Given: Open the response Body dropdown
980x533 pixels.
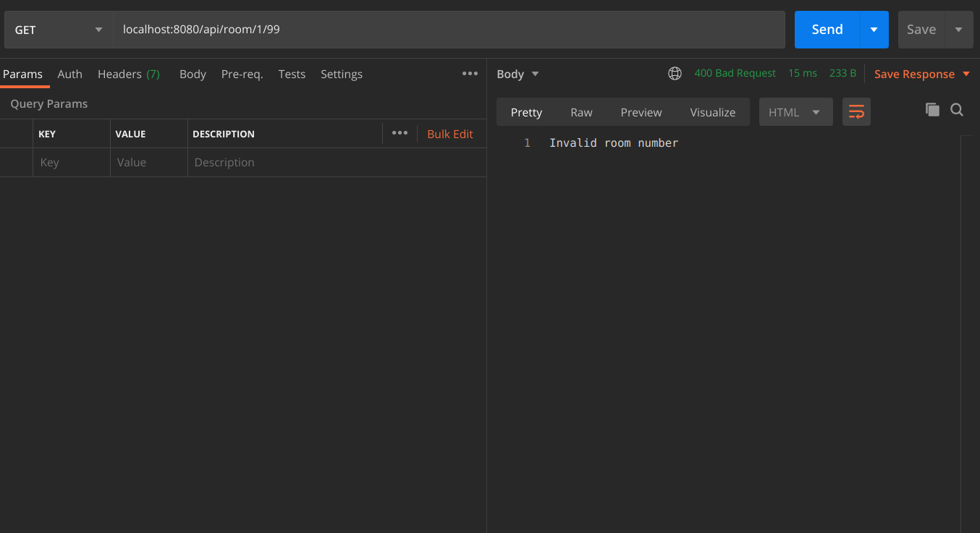Looking at the screenshot, I should tap(518, 74).
